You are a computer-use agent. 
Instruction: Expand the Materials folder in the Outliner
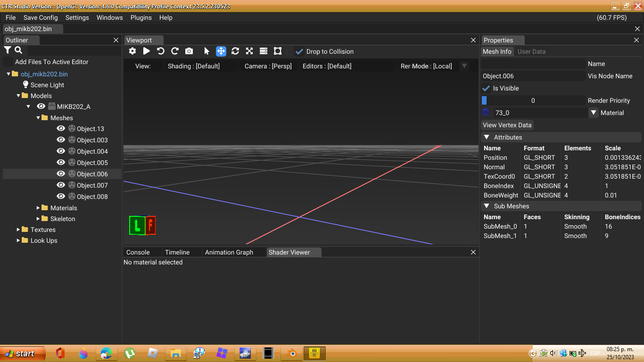[x=39, y=207]
